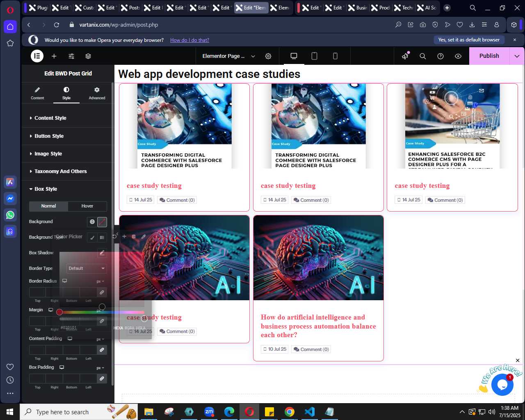
Task: Open the Opera sidebar music player
Action: pos(10,231)
